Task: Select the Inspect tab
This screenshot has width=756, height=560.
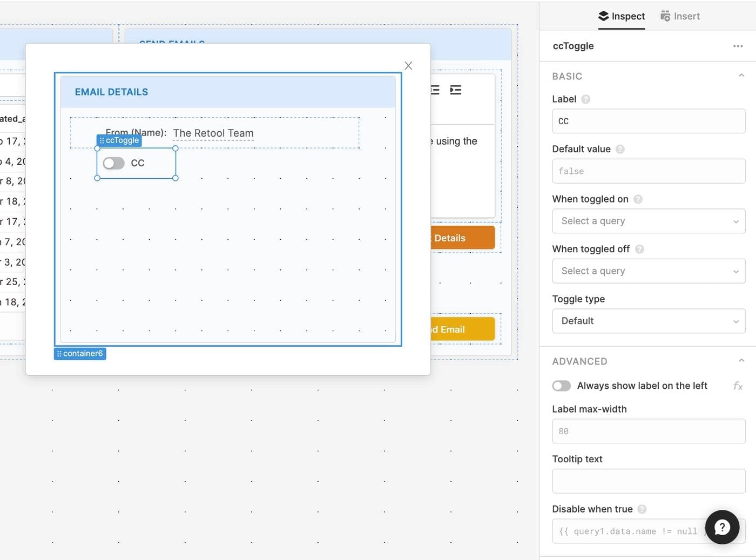Action: (x=622, y=16)
